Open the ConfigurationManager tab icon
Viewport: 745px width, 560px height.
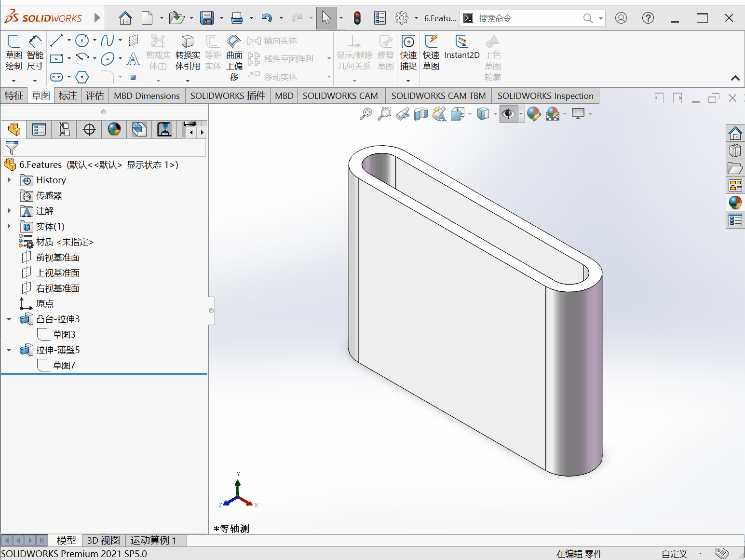pos(64,129)
